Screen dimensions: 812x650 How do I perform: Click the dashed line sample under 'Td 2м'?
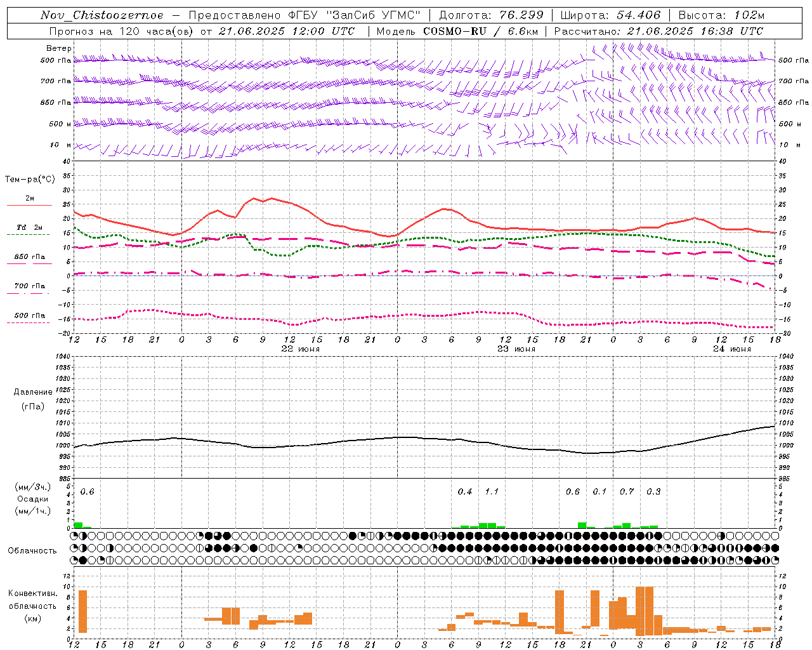pos(28,234)
